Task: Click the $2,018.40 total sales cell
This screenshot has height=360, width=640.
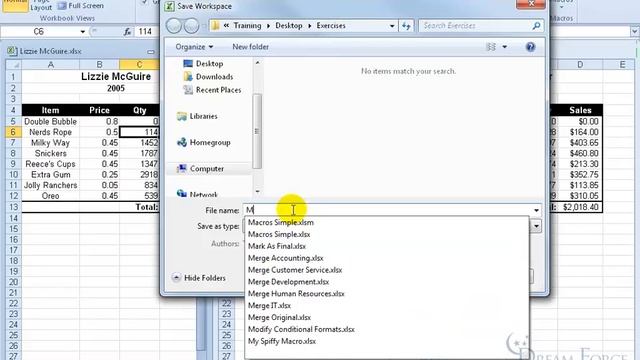Action: pyautogui.click(x=580, y=207)
